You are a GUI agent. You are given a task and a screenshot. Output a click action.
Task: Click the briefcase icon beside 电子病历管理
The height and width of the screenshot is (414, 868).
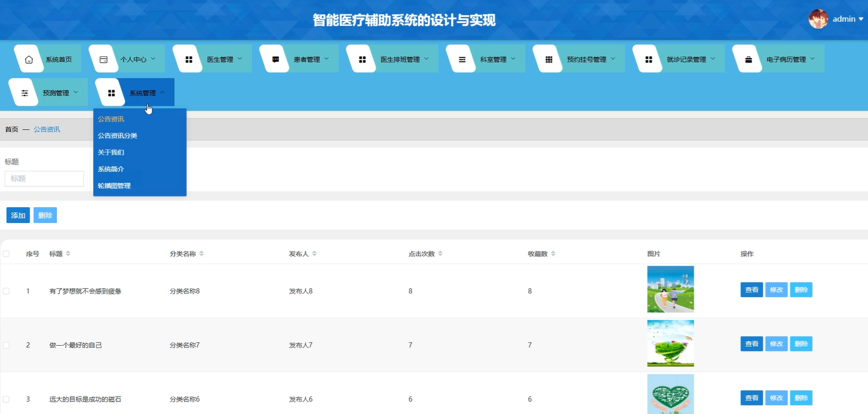(748, 60)
